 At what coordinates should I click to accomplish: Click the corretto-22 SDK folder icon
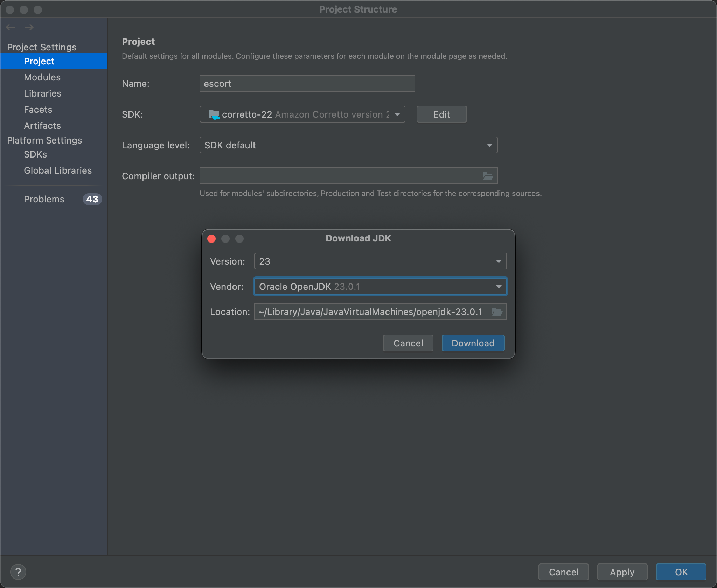(x=214, y=114)
